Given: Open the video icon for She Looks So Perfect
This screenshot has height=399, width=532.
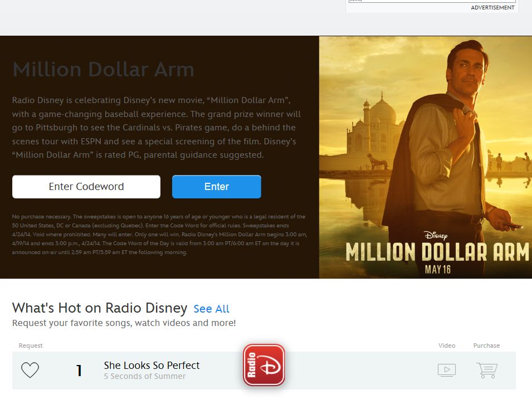Looking at the screenshot, I should pyautogui.click(x=447, y=370).
